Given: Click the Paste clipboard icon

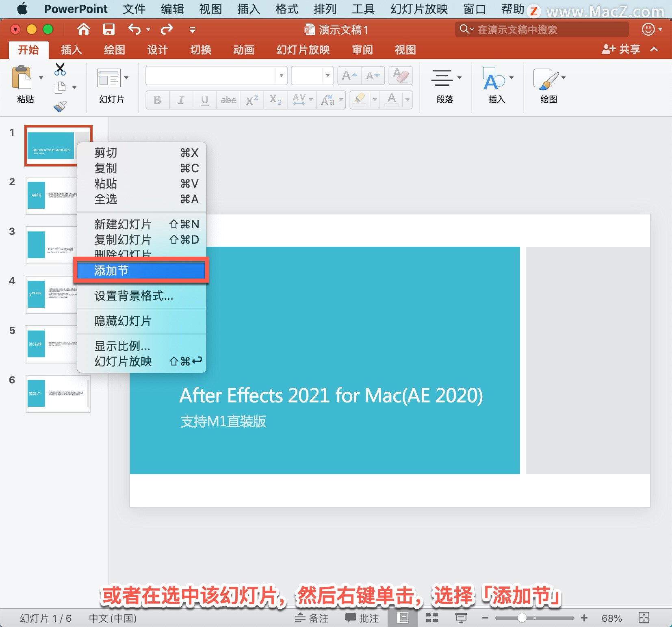Looking at the screenshot, I should click(22, 77).
